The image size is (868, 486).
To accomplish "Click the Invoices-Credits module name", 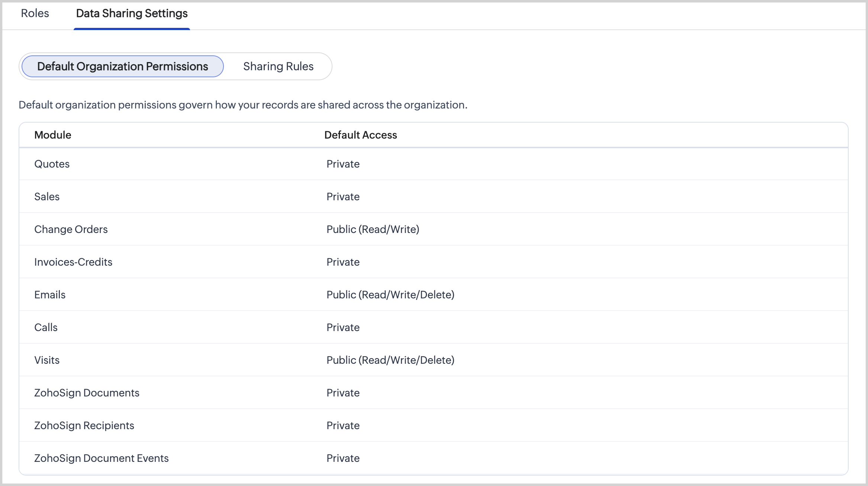I will click(73, 262).
